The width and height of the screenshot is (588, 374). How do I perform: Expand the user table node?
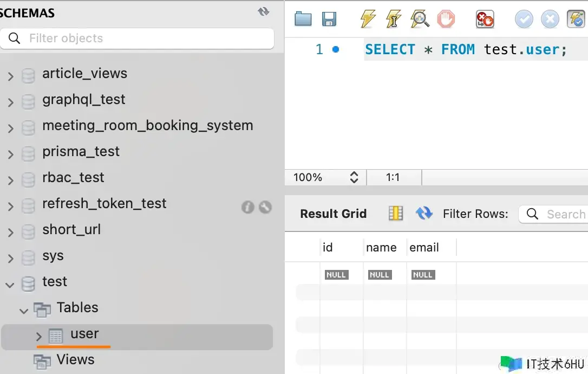click(39, 337)
